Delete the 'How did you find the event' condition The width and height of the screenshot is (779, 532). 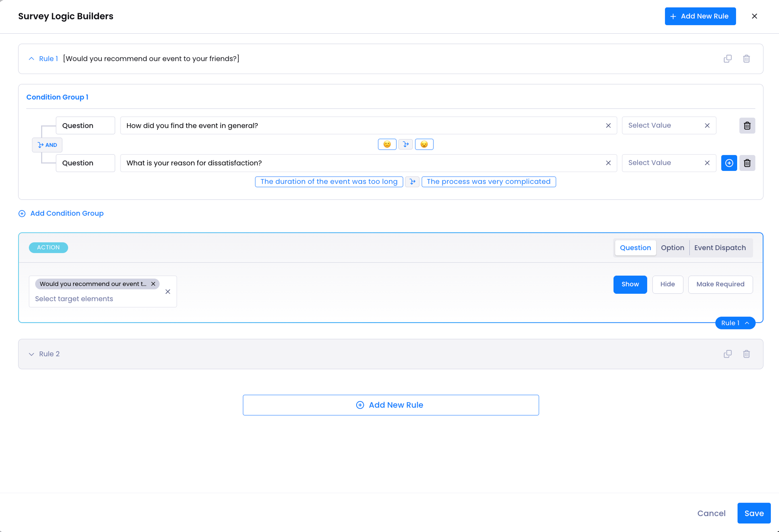tap(747, 126)
